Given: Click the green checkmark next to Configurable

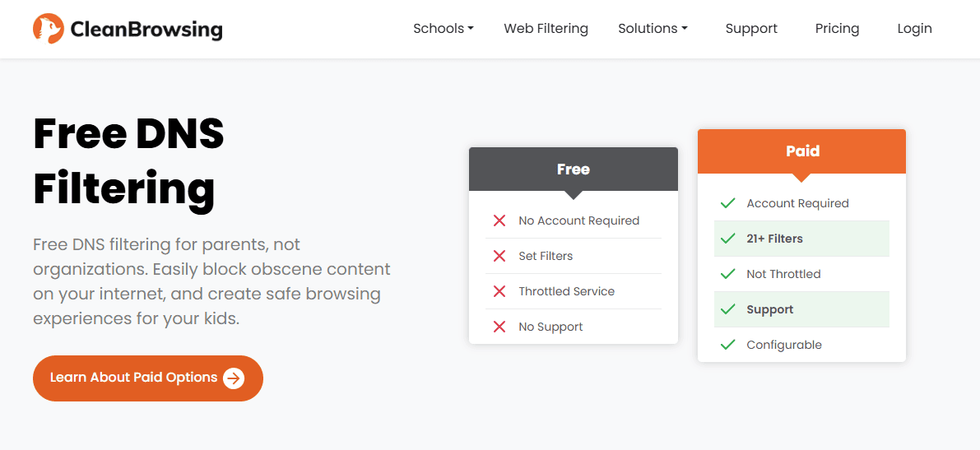Looking at the screenshot, I should (x=727, y=345).
